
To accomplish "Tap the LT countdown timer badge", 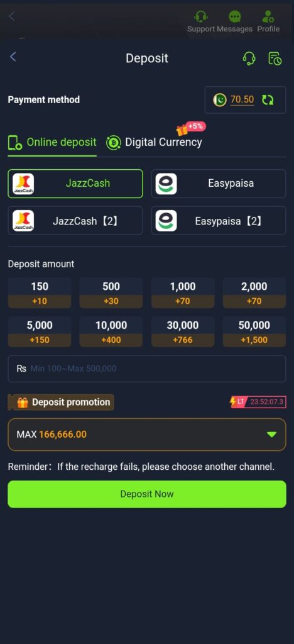I will pos(258,402).
